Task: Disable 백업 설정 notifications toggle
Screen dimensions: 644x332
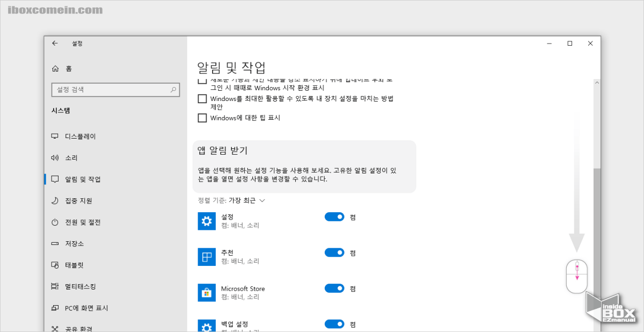Action: pos(334,324)
